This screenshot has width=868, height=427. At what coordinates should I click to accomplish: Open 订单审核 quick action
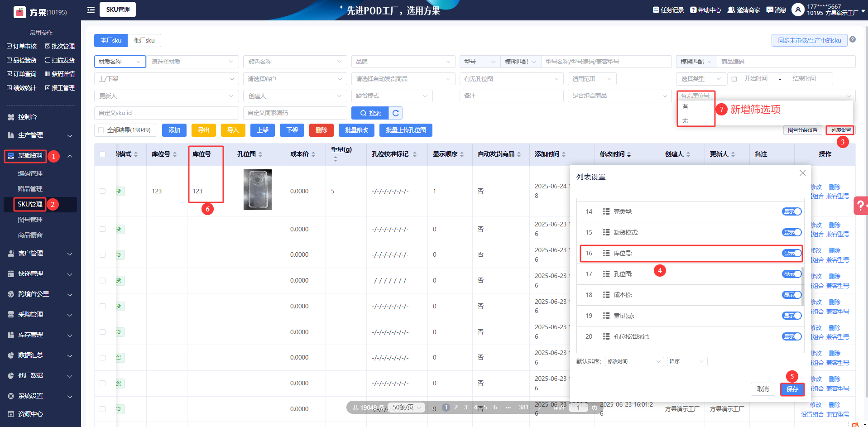tap(22, 46)
